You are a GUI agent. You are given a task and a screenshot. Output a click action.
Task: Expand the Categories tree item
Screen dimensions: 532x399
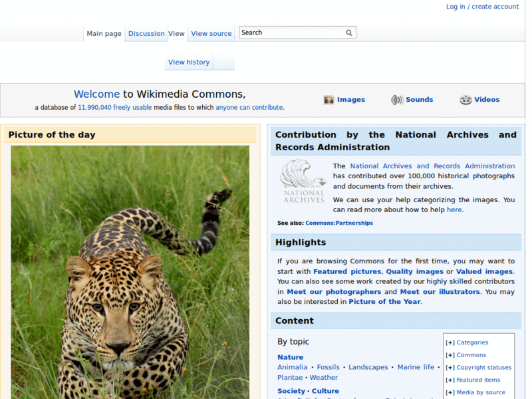click(450, 342)
